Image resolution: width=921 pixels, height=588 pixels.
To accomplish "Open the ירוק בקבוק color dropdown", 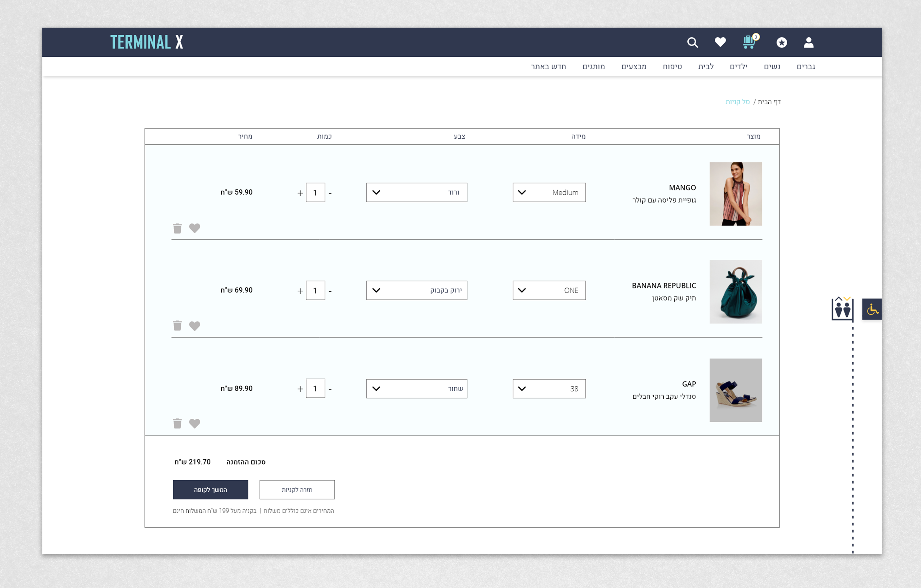I will [417, 290].
